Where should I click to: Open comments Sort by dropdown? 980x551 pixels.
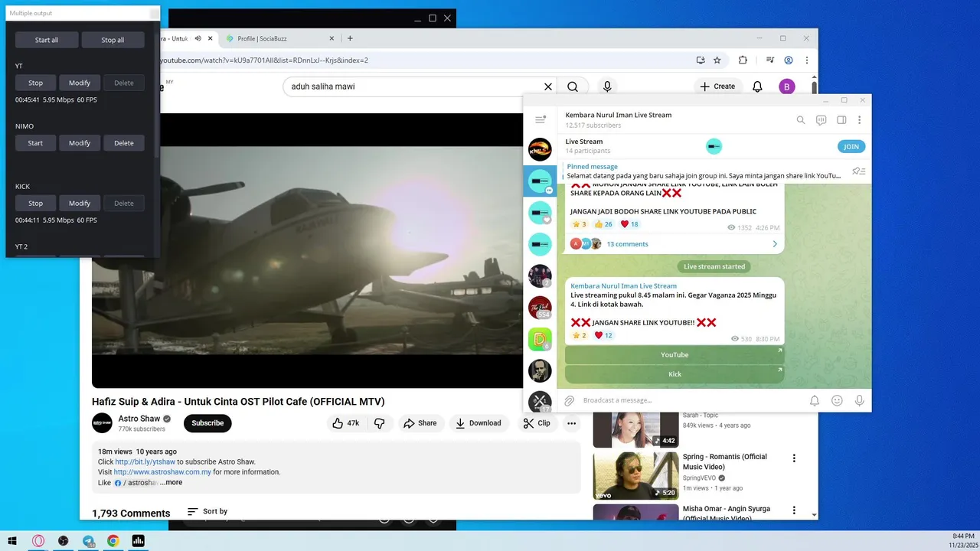point(207,511)
